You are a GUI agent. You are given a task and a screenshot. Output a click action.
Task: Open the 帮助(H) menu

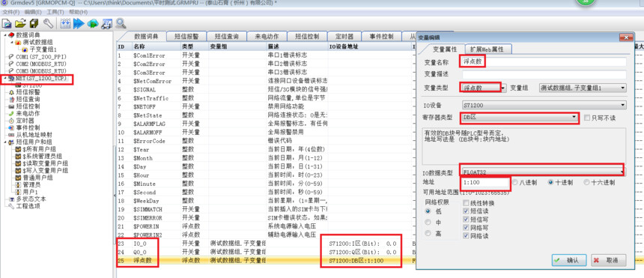[78, 12]
